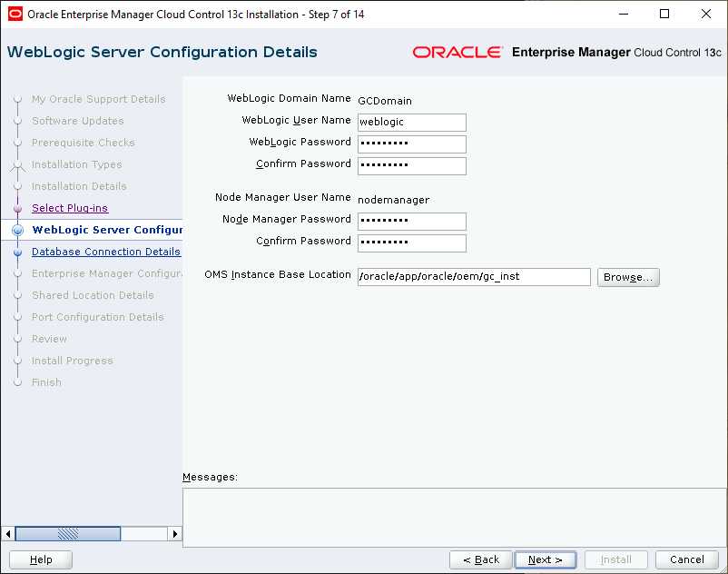Click the GCDomain domain name value
The height and width of the screenshot is (574, 728).
385,101
